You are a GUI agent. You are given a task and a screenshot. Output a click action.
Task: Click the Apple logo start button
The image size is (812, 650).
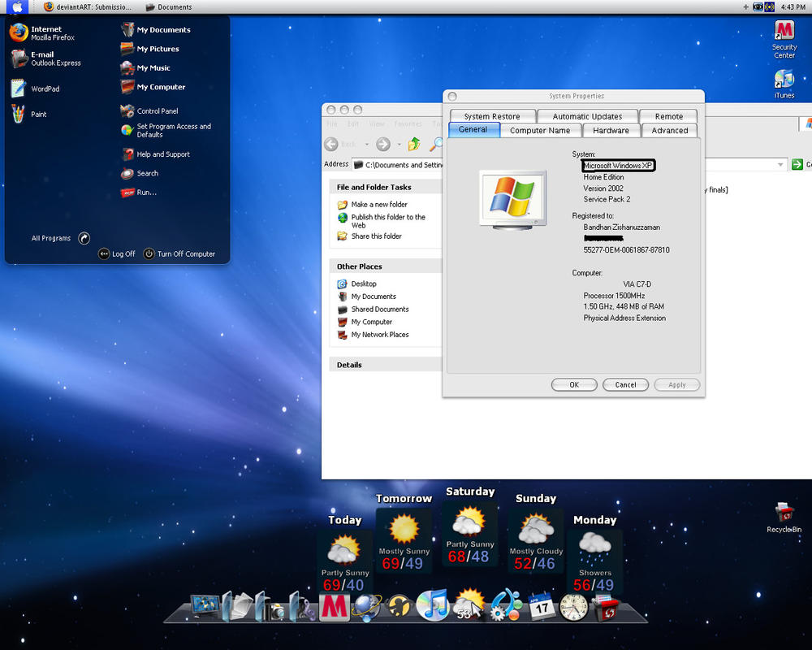18,6
